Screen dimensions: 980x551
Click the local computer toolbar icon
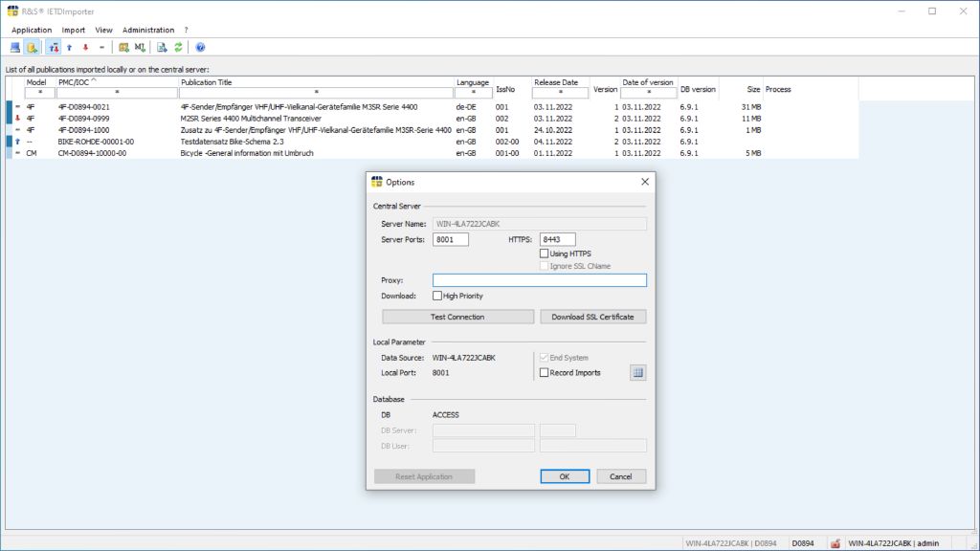point(15,48)
